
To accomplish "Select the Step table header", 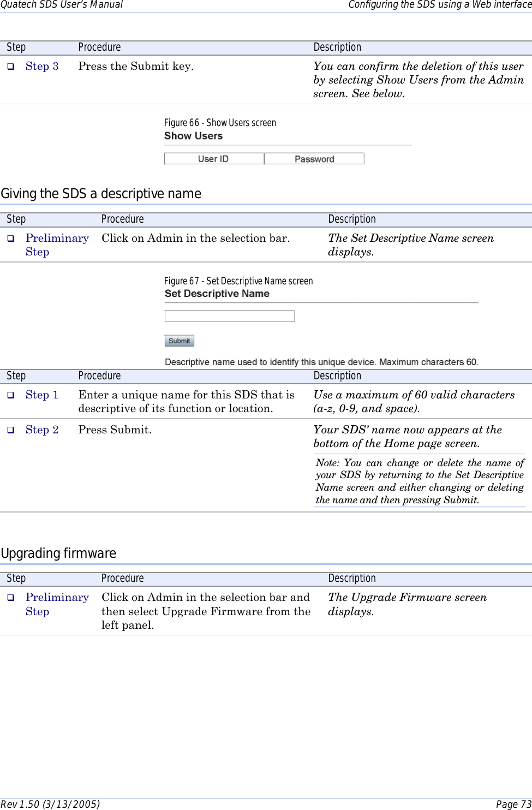I will click(16, 47).
